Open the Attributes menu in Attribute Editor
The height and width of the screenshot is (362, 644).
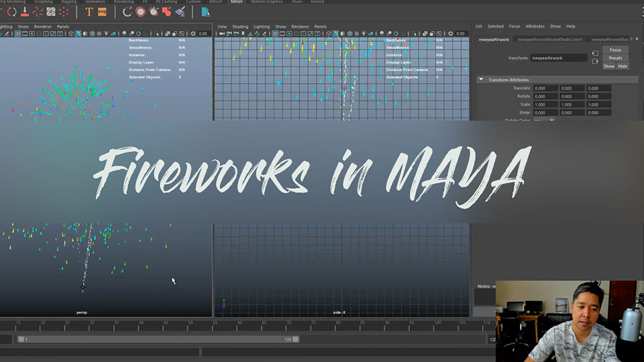coord(535,26)
